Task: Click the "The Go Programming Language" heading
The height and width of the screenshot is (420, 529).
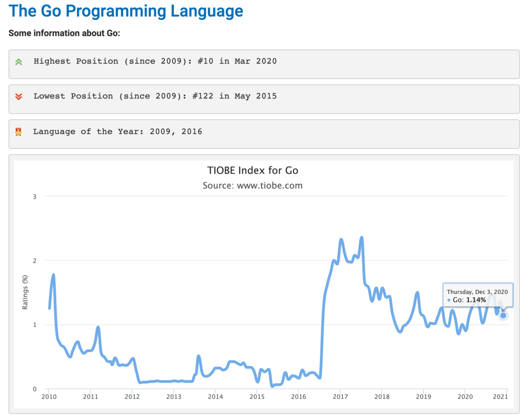Action: 126,11
